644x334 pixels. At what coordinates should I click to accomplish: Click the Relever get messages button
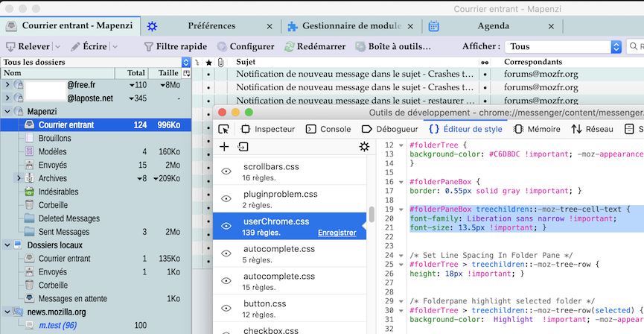coord(29,46)
